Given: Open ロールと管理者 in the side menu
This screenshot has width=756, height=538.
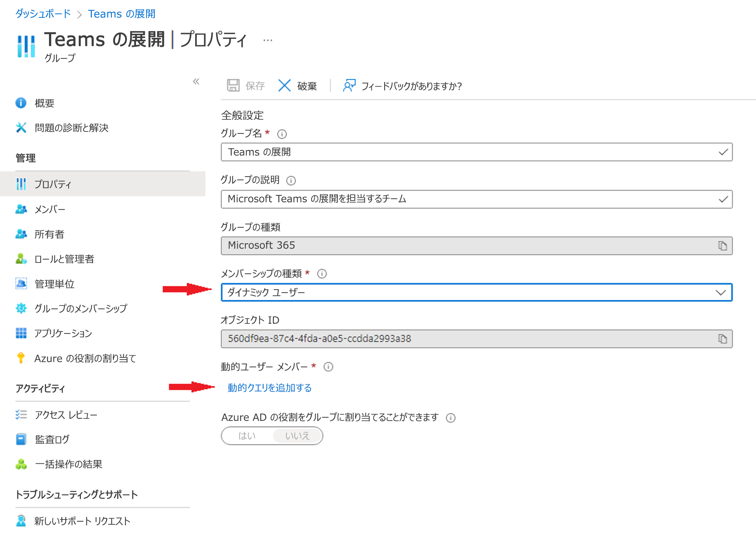Looking at the screenshot, I should click(64, 259).
